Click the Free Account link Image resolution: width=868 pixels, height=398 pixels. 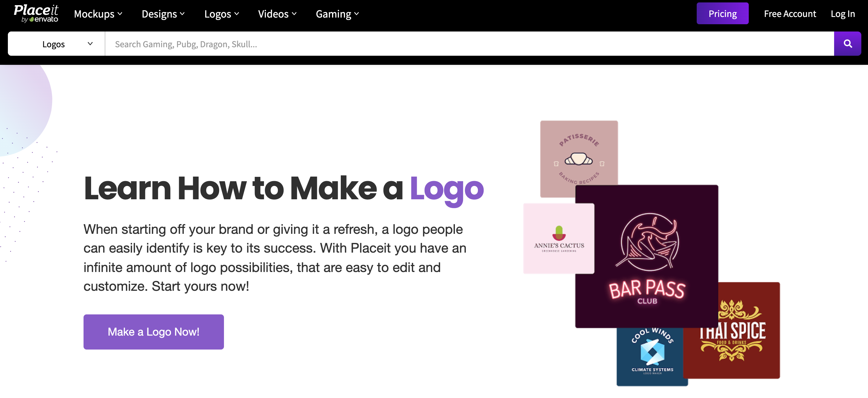[789, 14]
